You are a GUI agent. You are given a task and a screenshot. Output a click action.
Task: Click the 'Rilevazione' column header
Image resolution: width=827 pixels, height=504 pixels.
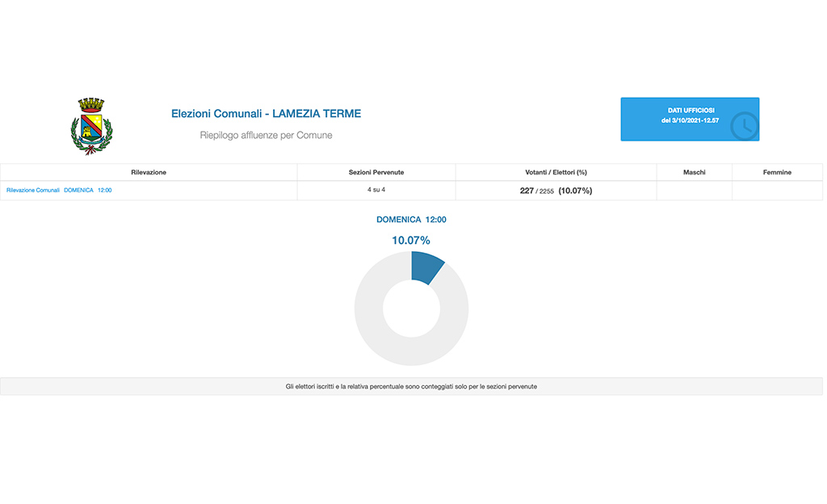tap(149, 172)
